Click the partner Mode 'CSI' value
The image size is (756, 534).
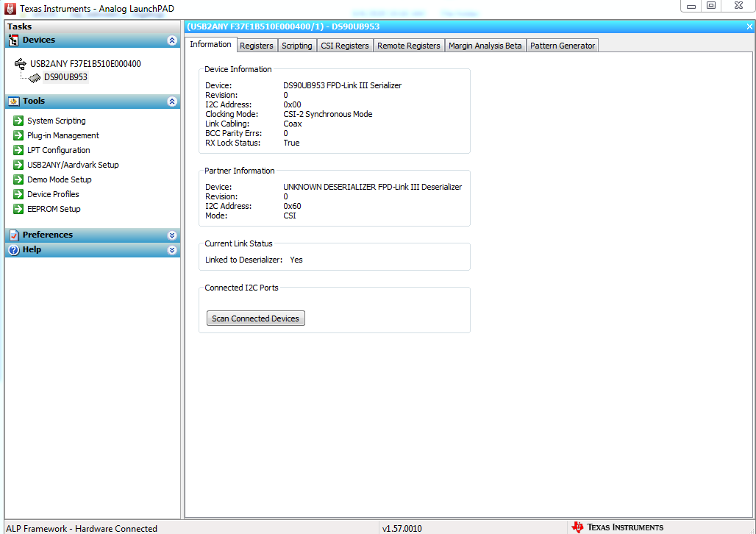coord(290,216)
